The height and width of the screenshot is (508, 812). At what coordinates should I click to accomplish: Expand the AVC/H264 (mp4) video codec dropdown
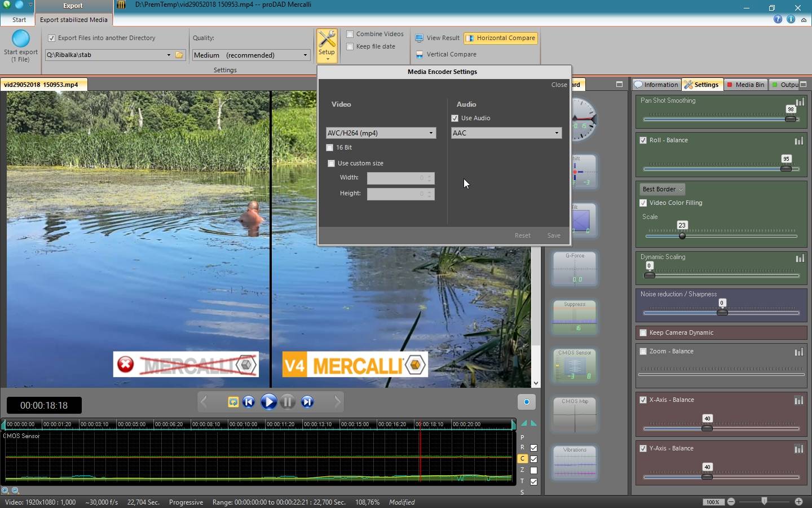pos(381,133)
